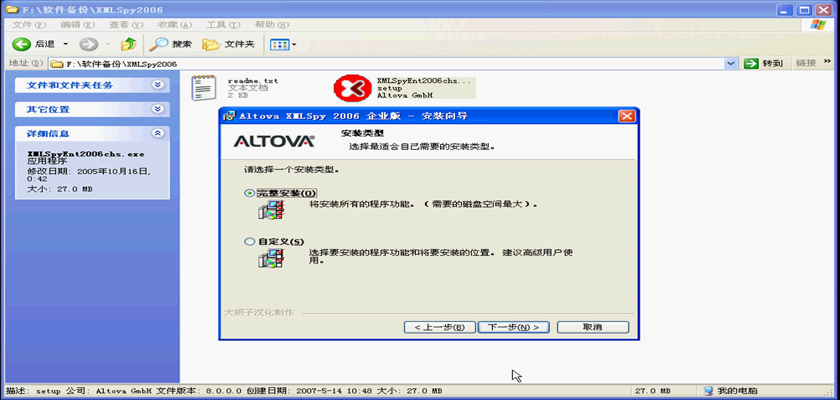Open the Tools (工具) menu

[x=223, y=25]
